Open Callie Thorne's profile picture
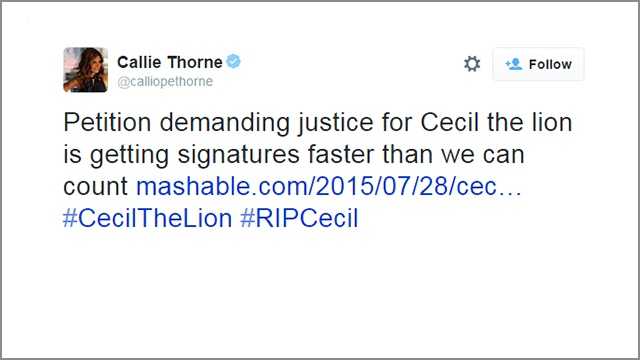Image resolution: width=640 pixels, height=360 pixels. [86, 70]
